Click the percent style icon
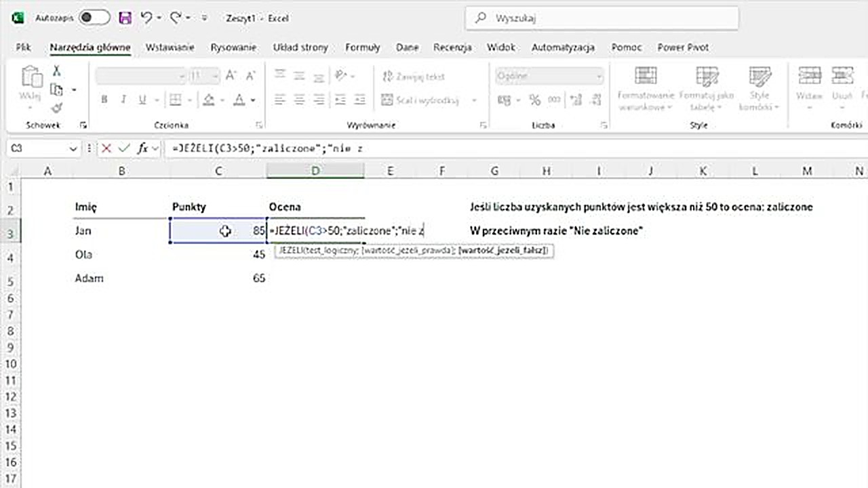Image resolution: width=868 pixels, height=488 pixels. (534, 100)
